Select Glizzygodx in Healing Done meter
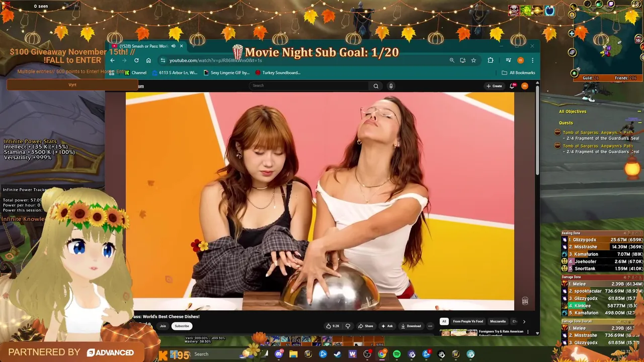 602,240
